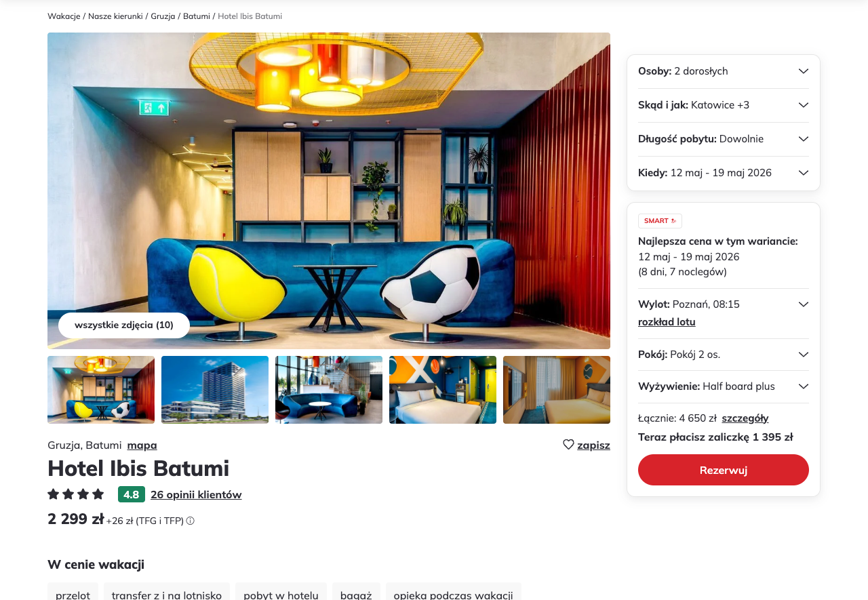This screenshot has width=868, height=600.
Task: Expand the Osoby dropdown chevron
Action: [x=804, y=71]
